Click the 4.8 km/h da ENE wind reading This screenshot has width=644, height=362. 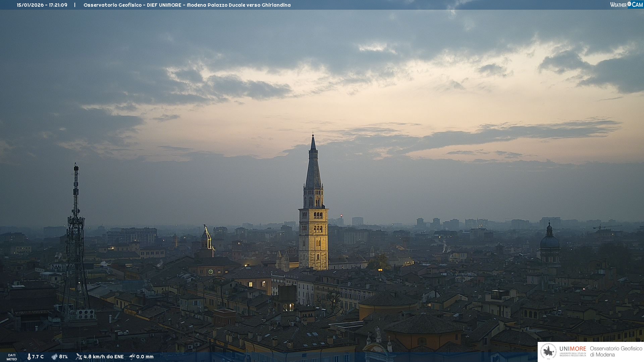click(104, 357)
